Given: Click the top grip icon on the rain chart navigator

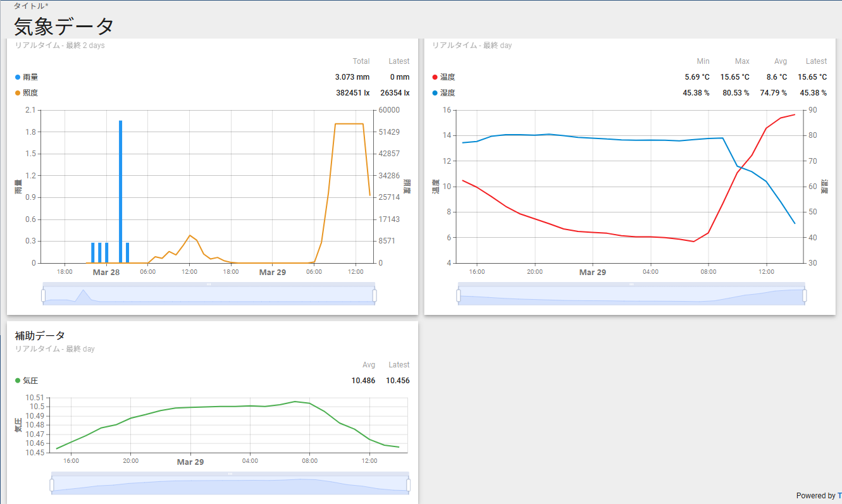Looking at the screenshot, I should point(209,285).
